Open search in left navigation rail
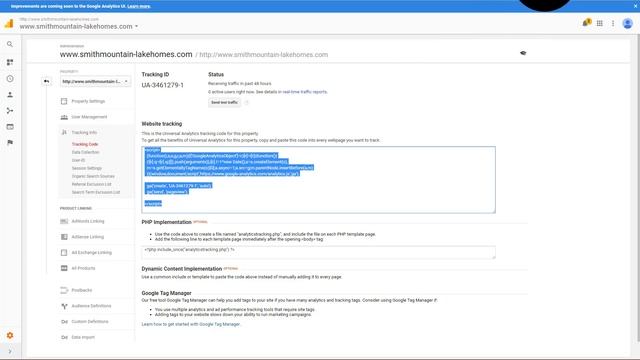 10,44
